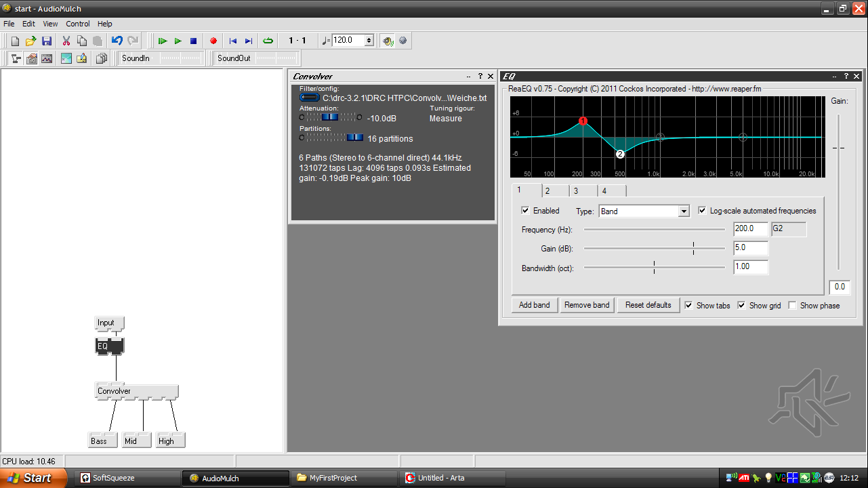Click the New document toolbar icon
The height and width of the screenshot is (488, 868).
(x=15, y=41)
